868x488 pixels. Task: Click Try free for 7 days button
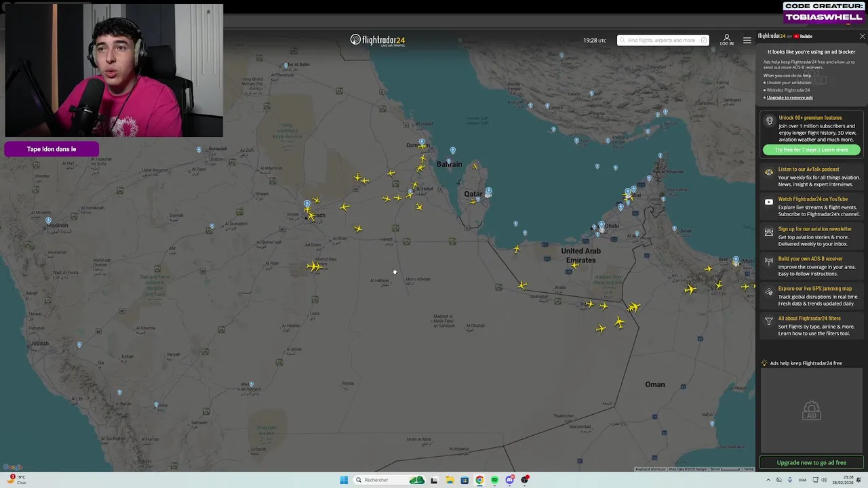pyautogui.click(x=811, y=150)
